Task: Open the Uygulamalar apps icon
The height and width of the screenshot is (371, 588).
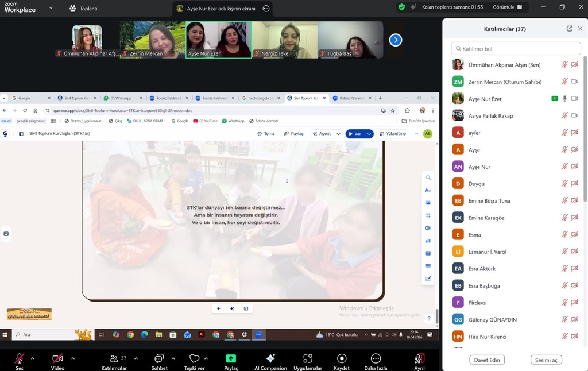Action: point(307,358)
